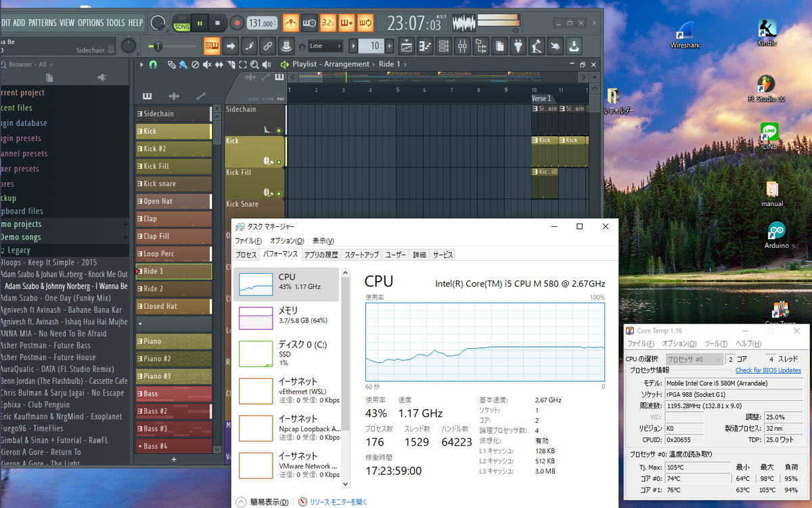Viewport: 812px width, 508px height.
Task: Select the playlist Draw pencil tool
Action: 172,64
